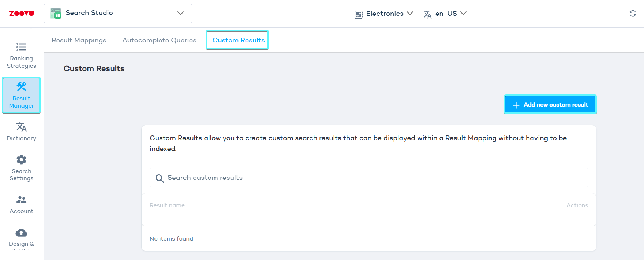Select the Result Manager tools icon

[x=21, y=87]
